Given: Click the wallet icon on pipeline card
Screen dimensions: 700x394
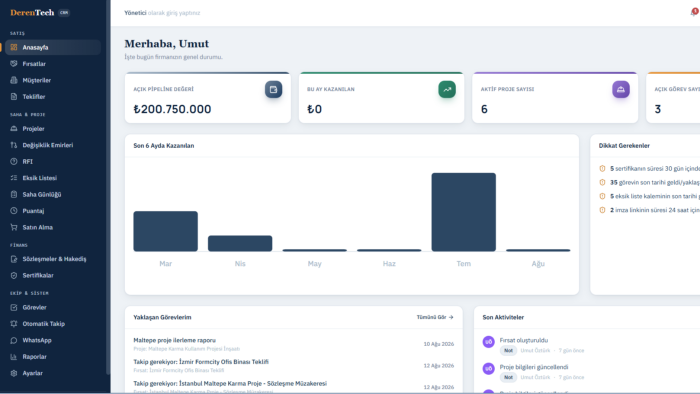Looking at the screenshot, I should click(273, 89).
